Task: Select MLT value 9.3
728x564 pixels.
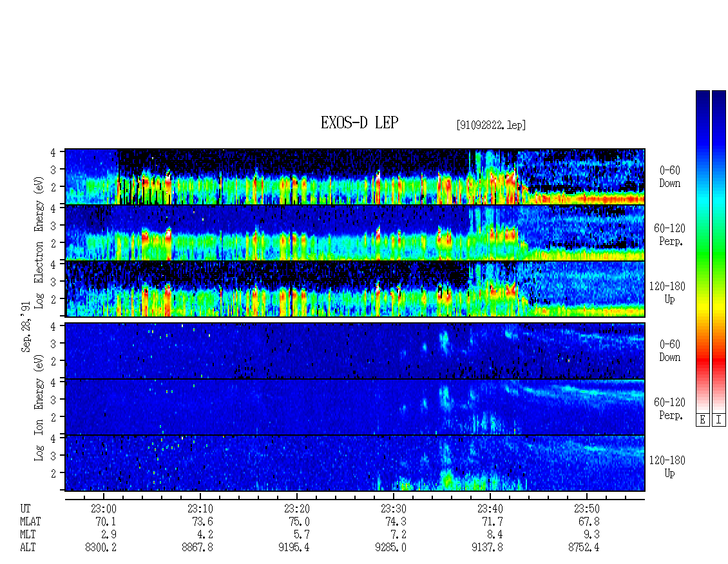Action: (591, 535)
